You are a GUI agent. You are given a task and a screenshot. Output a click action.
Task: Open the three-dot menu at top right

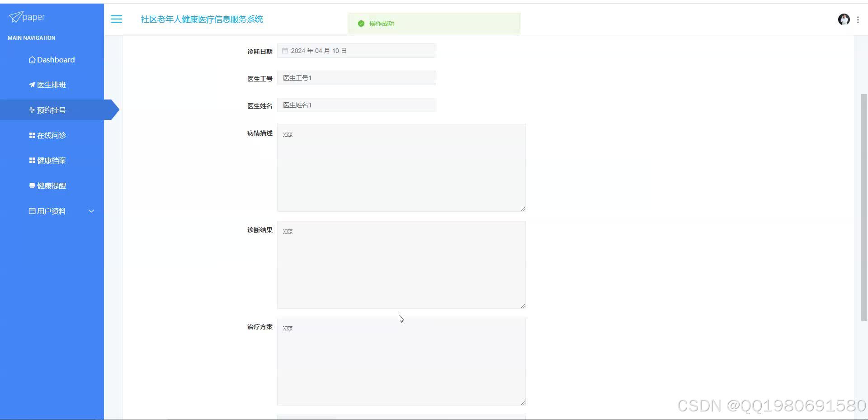click(859, 19)
